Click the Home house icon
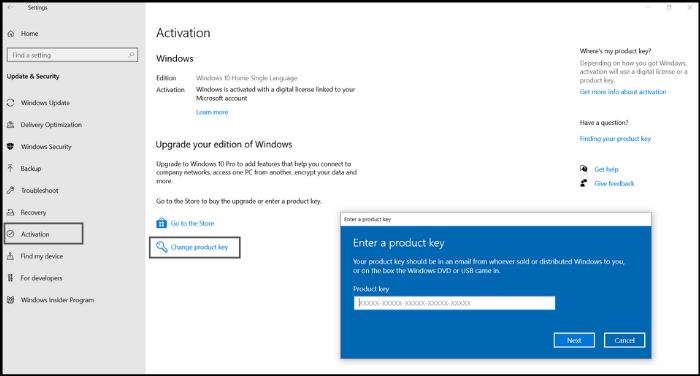Image resolution: width=700 pixels, height=376 pixels. [x=11, y=33]
